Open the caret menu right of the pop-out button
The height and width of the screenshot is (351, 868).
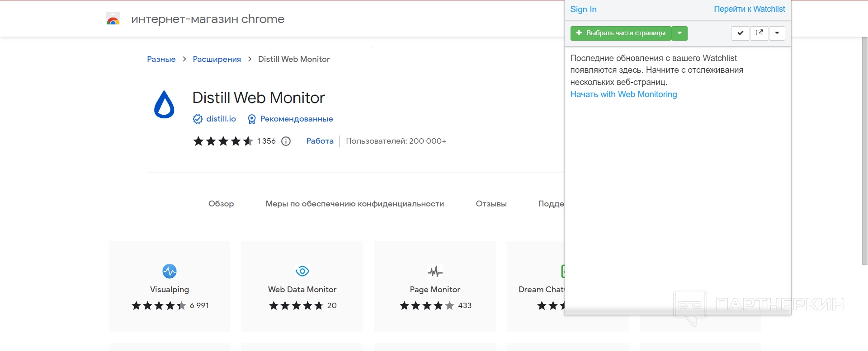point(777,33)
